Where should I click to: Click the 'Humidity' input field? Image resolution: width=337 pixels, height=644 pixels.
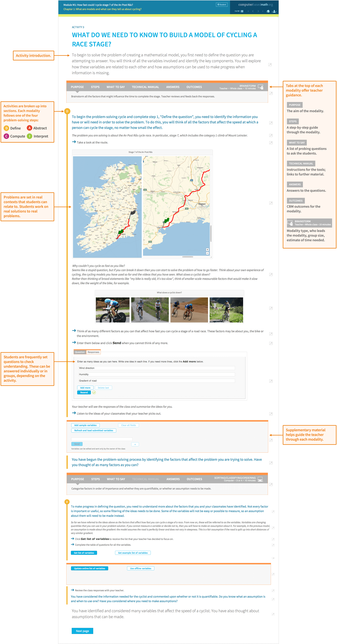tap(157, 374)
